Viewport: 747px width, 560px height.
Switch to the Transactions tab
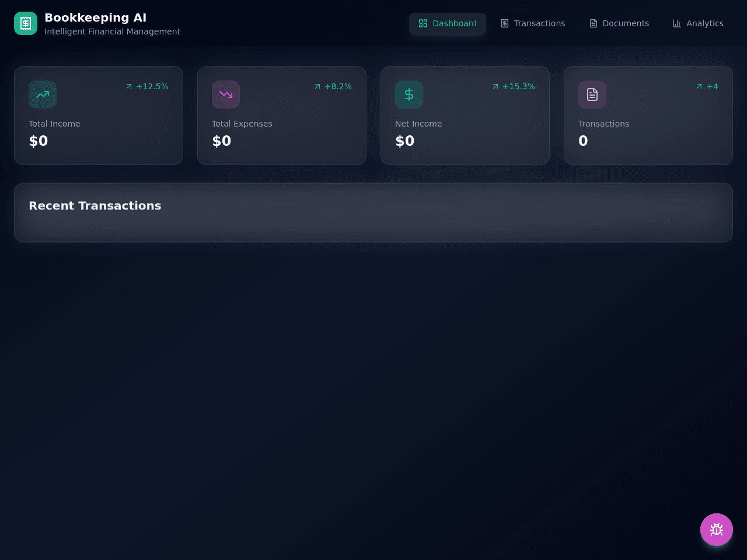(533, 23)
